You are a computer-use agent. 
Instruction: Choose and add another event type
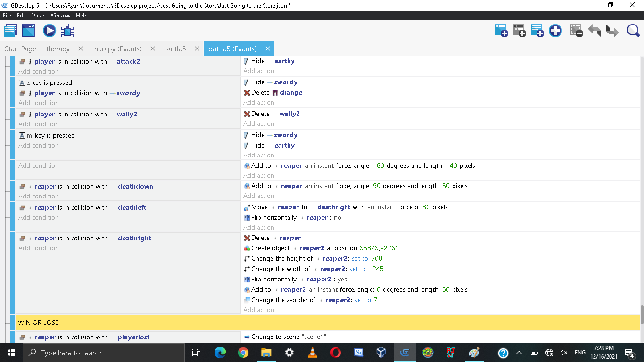click(x=555, y=31)
